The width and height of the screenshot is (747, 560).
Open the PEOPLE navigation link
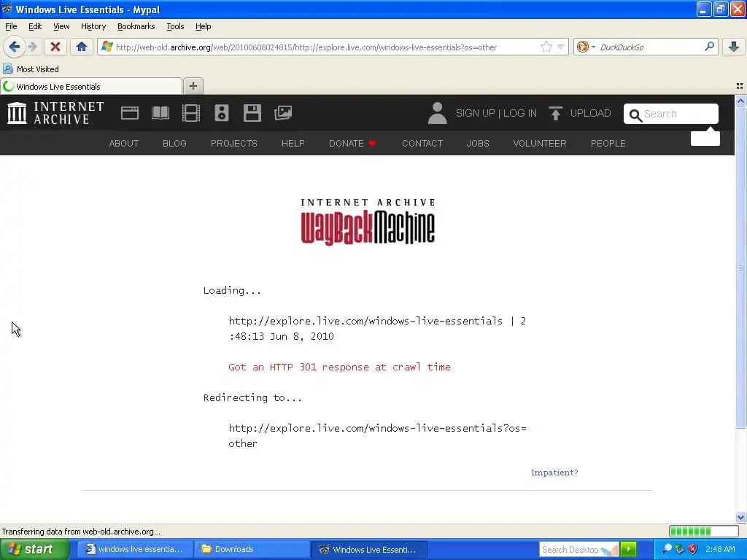tap(608, 144)
